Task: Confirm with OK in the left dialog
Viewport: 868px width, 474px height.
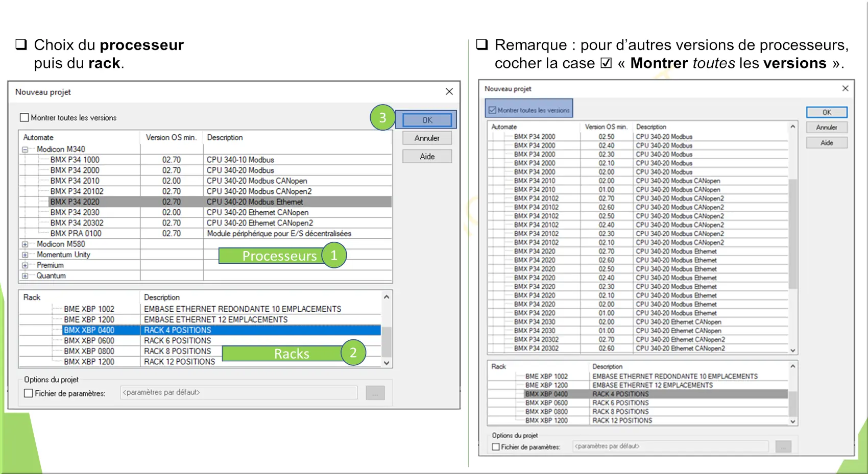Action: click(427, 120)
